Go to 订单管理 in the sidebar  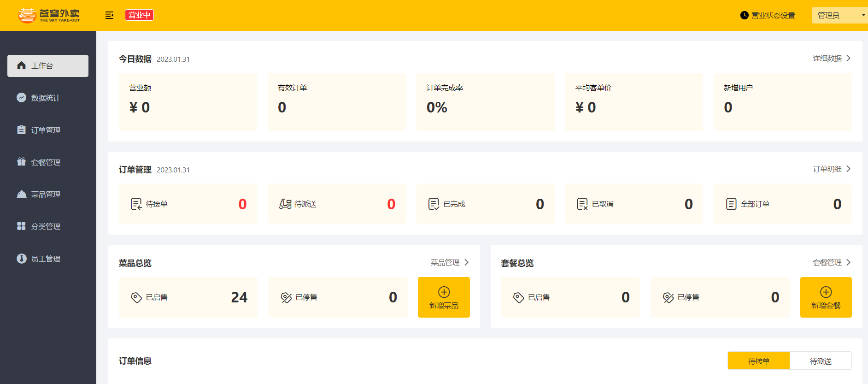click(45, 130)
